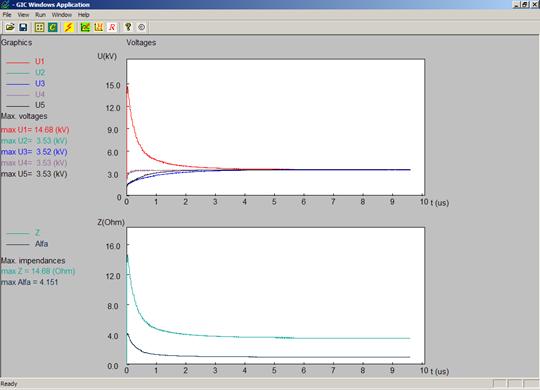This screenshot has width=540, height=390.
Task: Click the teal C toolbar icon
Action: pyautogui.click(x=53, y=27)
